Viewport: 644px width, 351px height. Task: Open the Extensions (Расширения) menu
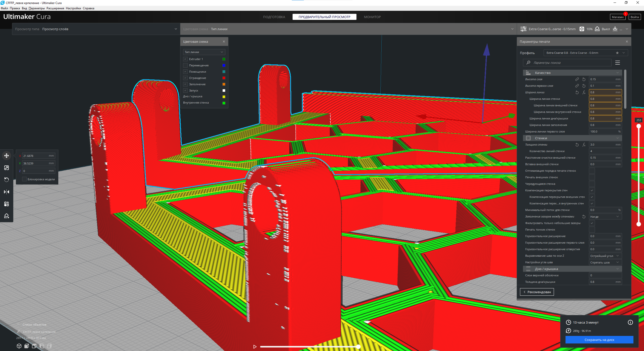click(x=55, y=8)
